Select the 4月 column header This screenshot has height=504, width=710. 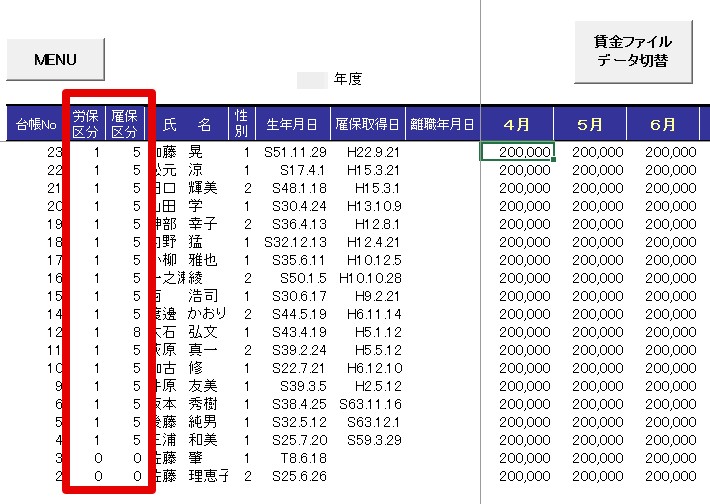[517, 124]
